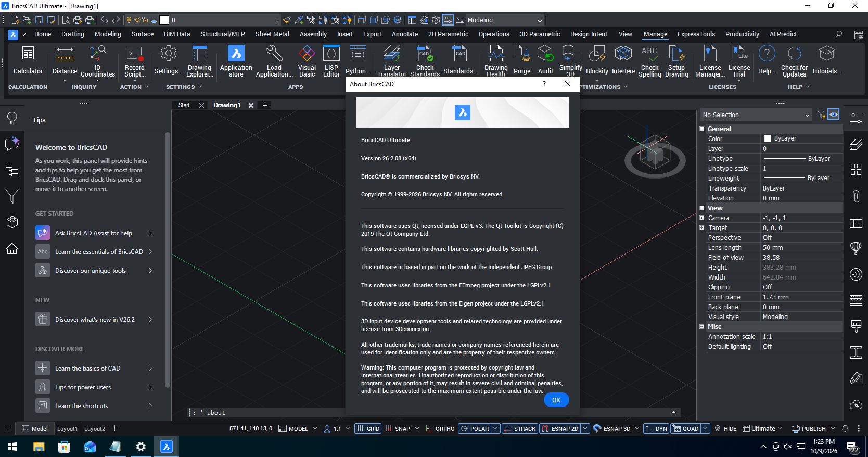Toggle SNAP in the status bar
Image resolution: width=868 pixels, height=457 pixels.
click(x=398, y=429)
